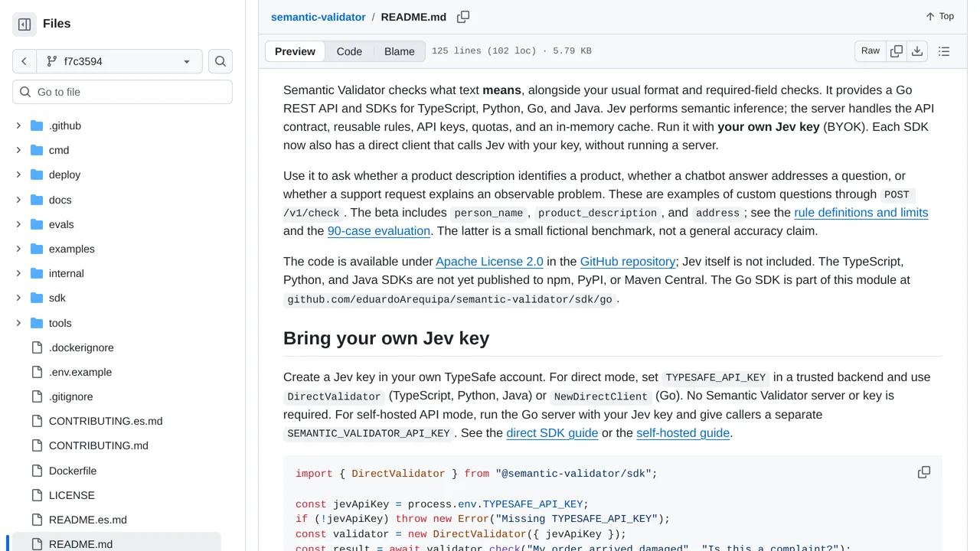Image resolution: width=980 pixels, height=551 pixels.
Task: Switch to the Blame tab
Action: point(400,51)
